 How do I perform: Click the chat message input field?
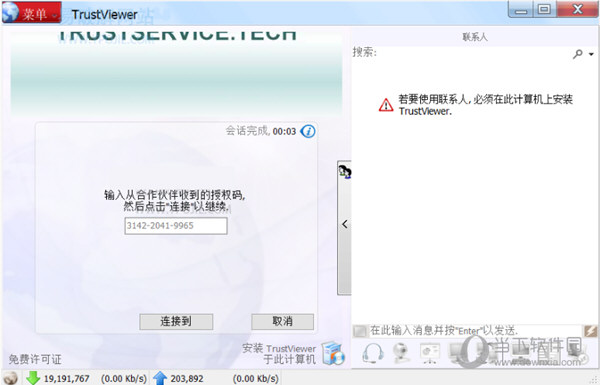474,330
